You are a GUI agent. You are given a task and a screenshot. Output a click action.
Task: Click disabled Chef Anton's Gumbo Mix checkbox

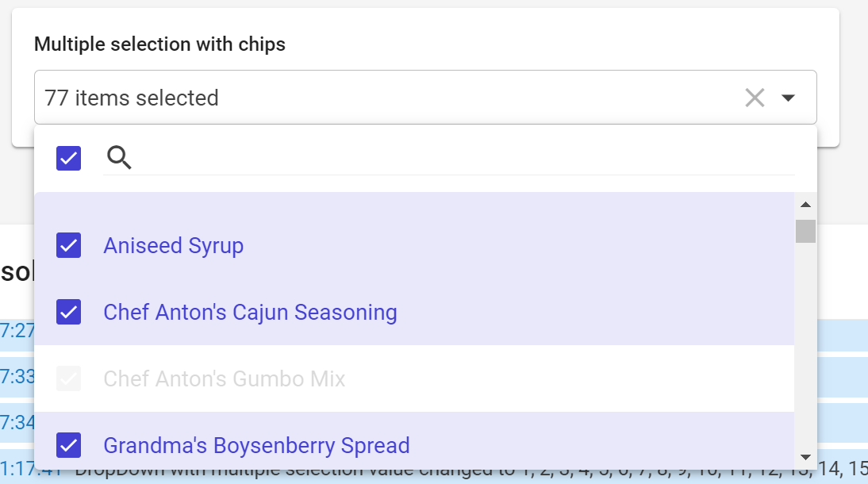[69, 378]
